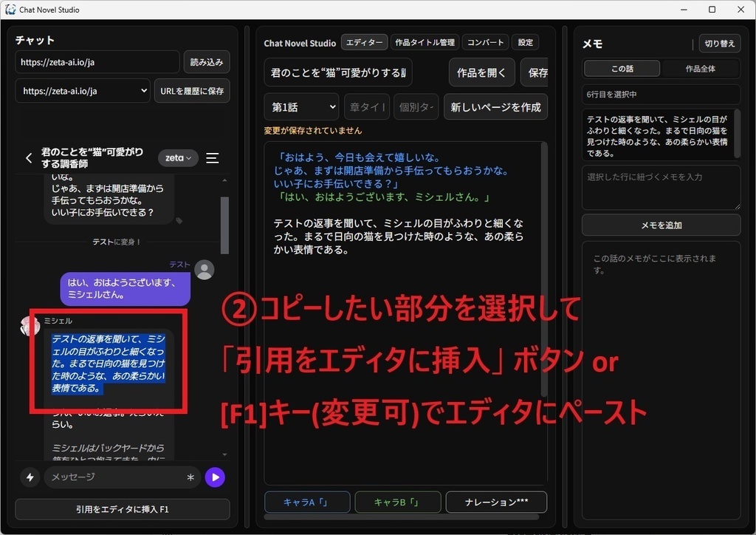
Task: Insert キャラA「」 dialogue
Action: click(x=307, y=502)
